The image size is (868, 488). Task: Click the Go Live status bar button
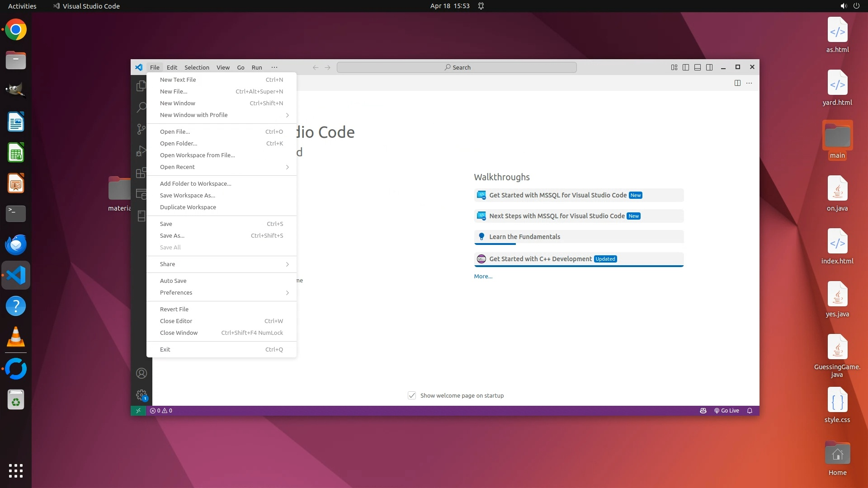coord(726,411)
